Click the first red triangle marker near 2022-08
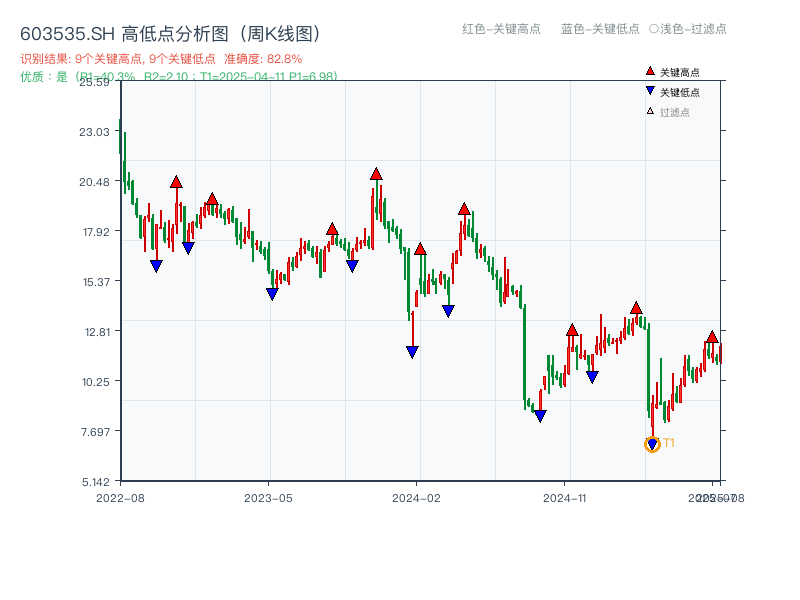Image resolution: width=800 pixels, height=600 pixels. [x=177, y=182]
